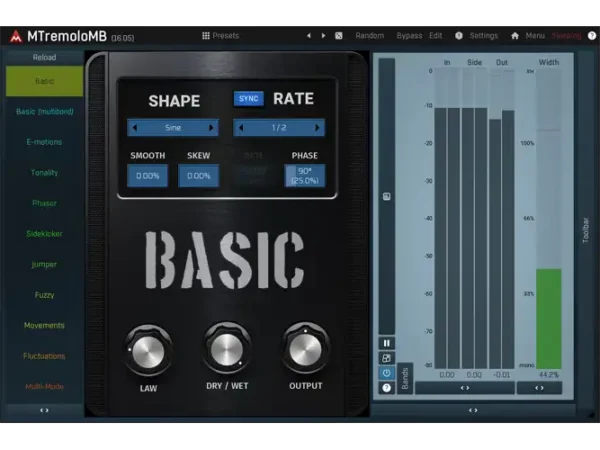Click Reload in the device list
Screen dimensions: 600x450
pyautogui.click(x=44, y=57)
